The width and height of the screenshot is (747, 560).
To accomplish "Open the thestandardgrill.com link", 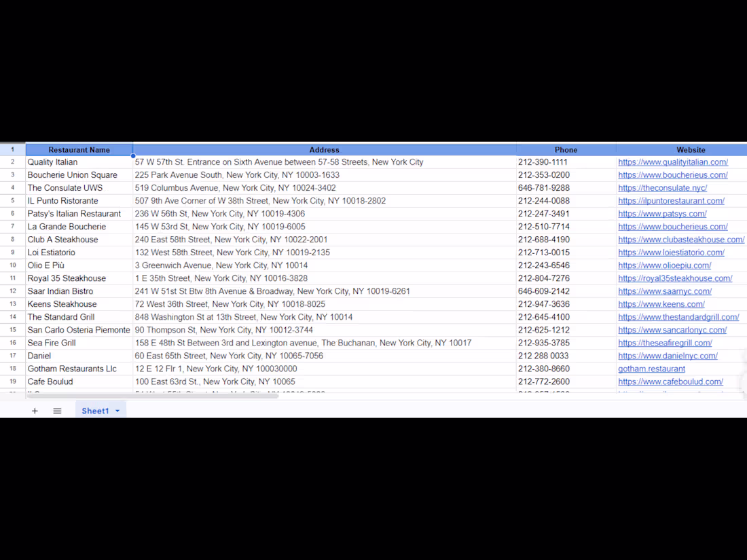I will coord(678,317).
